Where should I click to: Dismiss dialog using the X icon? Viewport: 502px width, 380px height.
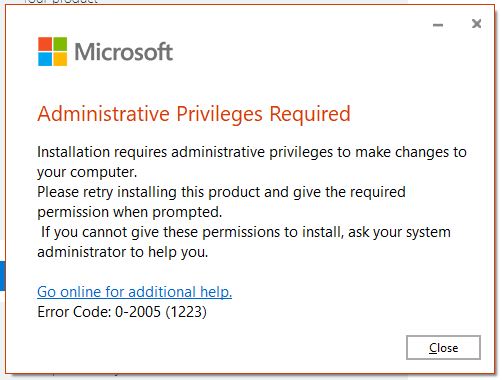coord(476,24)
